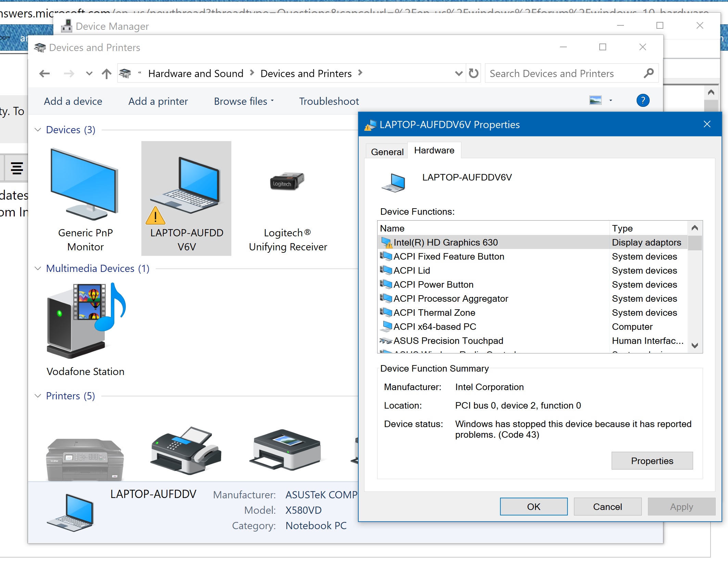
Task: Open the Browse files dropdown
Action: pyautogui.click(x=244, y=101)
